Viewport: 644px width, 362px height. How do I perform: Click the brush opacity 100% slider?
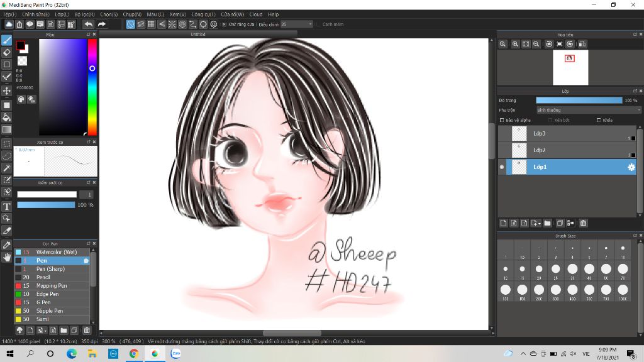click(x=46, y=205)
